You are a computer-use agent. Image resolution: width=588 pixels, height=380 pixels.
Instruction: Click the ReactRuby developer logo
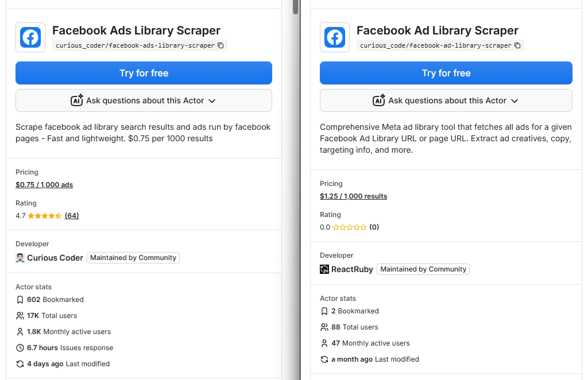324,269
